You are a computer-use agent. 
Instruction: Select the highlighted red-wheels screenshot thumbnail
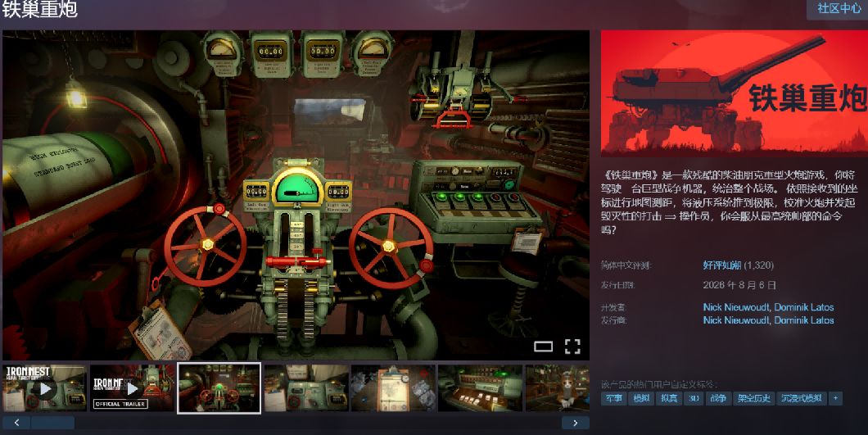219,388
